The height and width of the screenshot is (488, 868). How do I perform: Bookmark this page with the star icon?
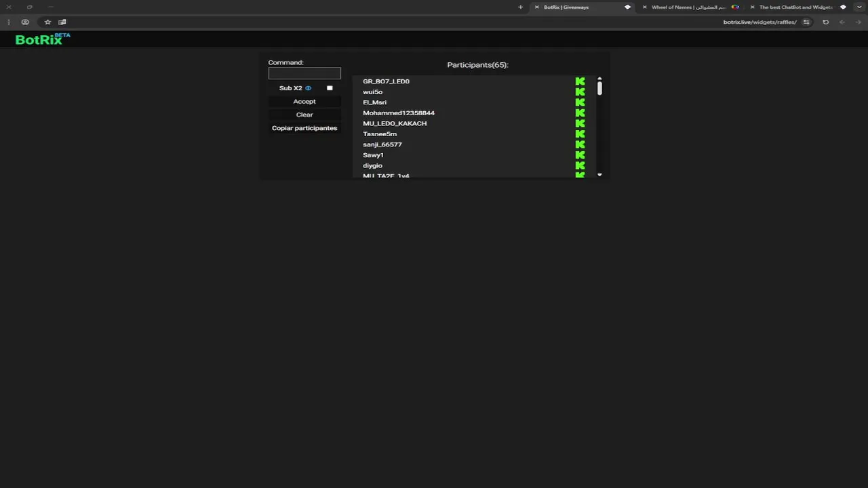47,22
